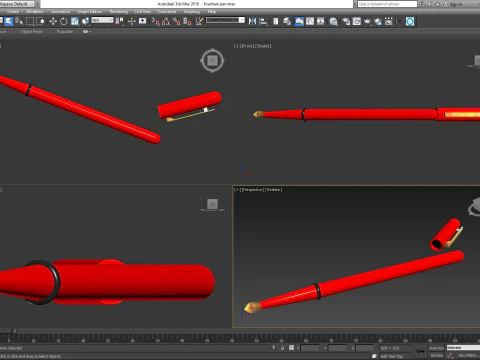Screen dimensions: 480x360
Task: Click the Select and Place tool
Action: 86,21
